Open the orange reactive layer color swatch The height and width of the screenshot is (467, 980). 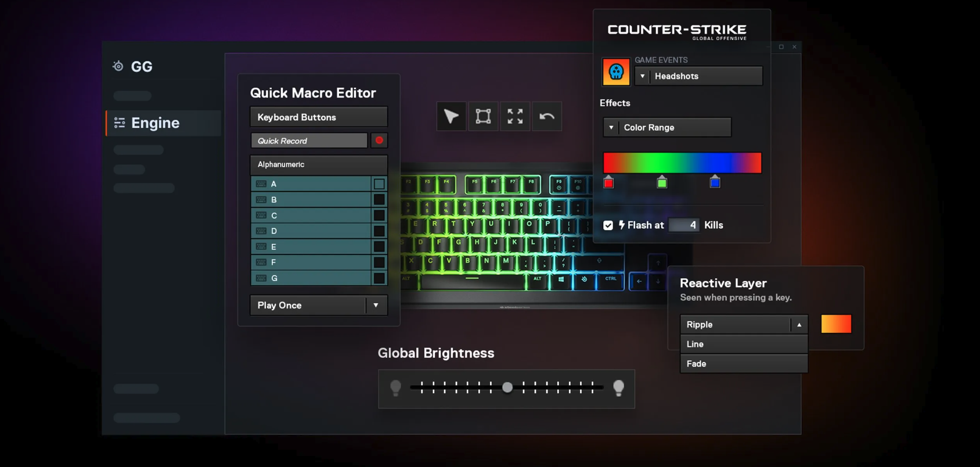[836, 324]
